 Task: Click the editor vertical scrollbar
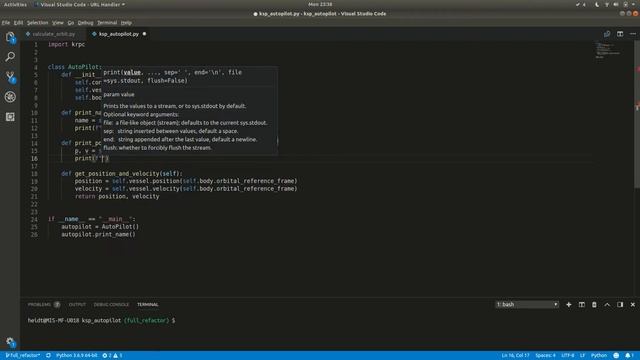point(637,114)
